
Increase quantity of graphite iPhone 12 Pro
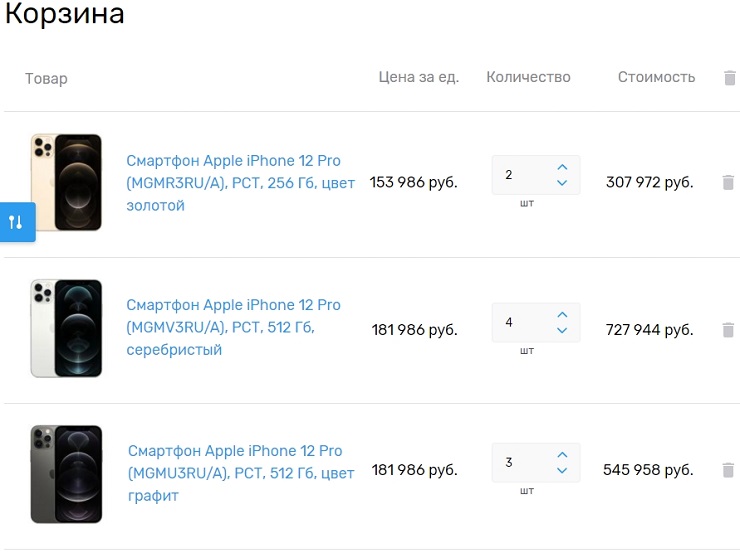pos(562,455)
